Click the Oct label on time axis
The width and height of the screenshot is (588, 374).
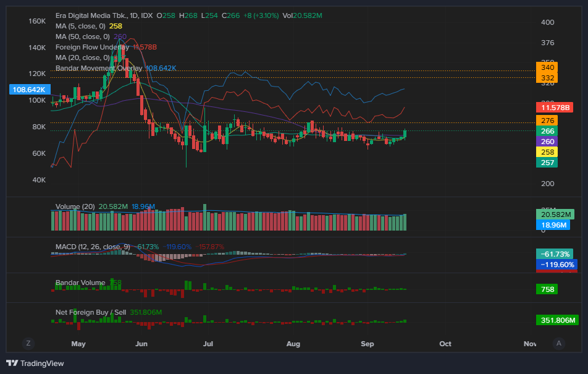click(x=445, y=344)
